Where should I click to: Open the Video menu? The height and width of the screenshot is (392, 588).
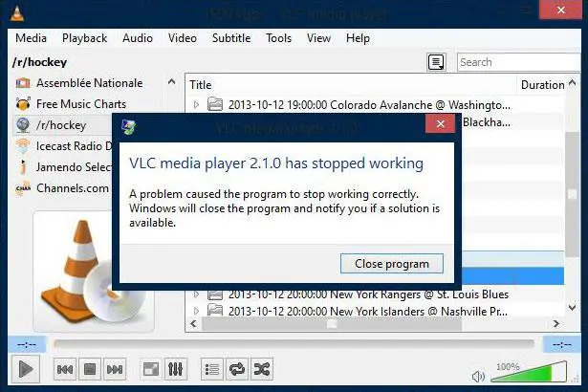(183, 38)
